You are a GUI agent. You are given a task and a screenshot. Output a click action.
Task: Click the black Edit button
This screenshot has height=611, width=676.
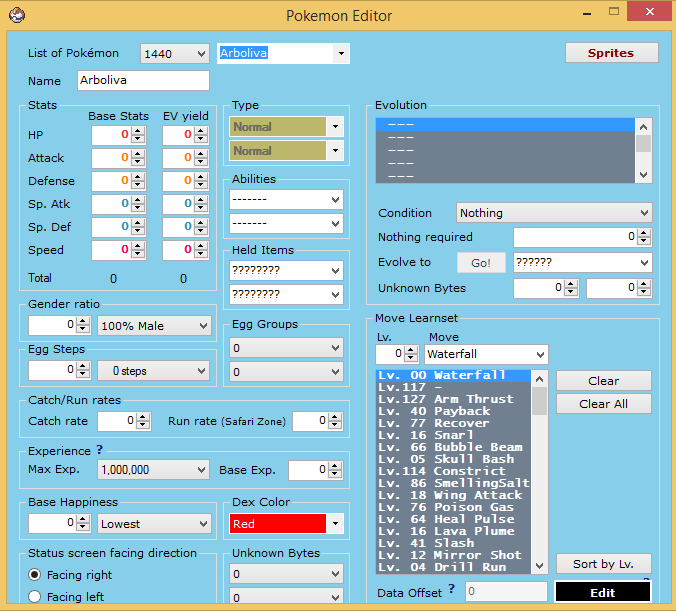[602, 592]
